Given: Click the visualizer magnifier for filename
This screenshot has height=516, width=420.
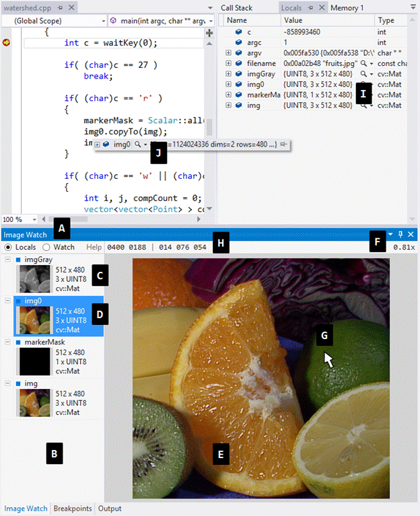Looking at the screenshot, I should coord(363,63).
